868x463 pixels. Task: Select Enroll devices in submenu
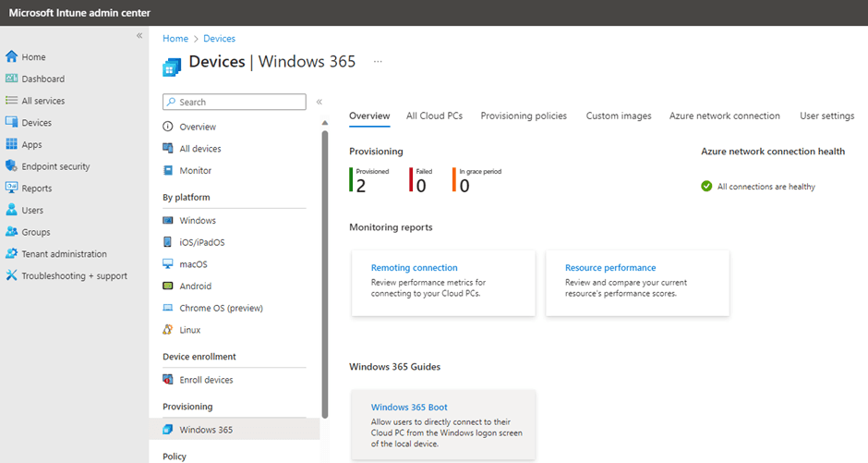206,380
